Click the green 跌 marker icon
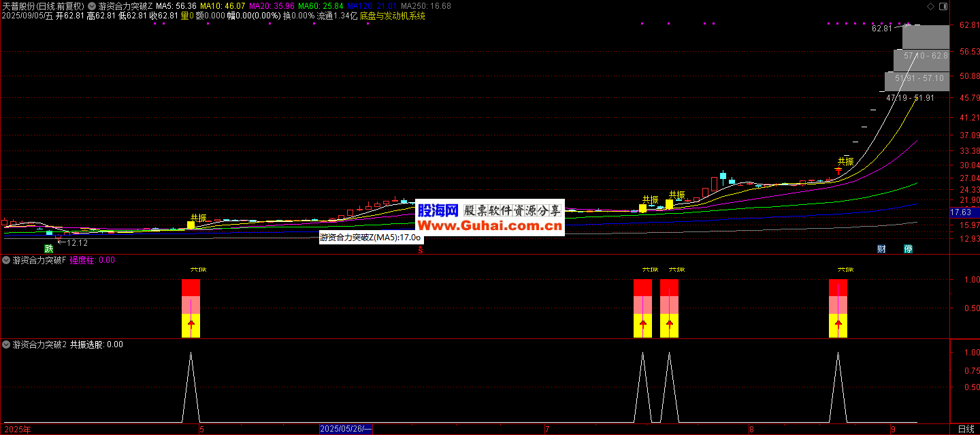This screenshot has width=980, height=435. (49, 248)
